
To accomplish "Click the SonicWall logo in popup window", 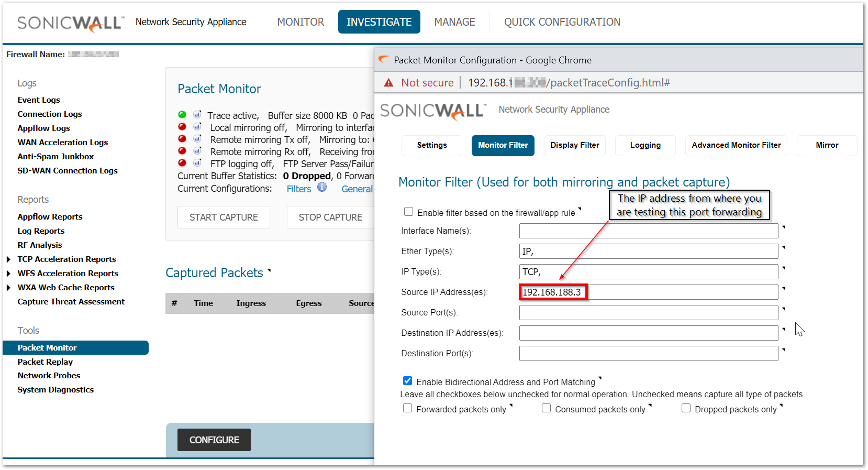I will coord(433,111).
